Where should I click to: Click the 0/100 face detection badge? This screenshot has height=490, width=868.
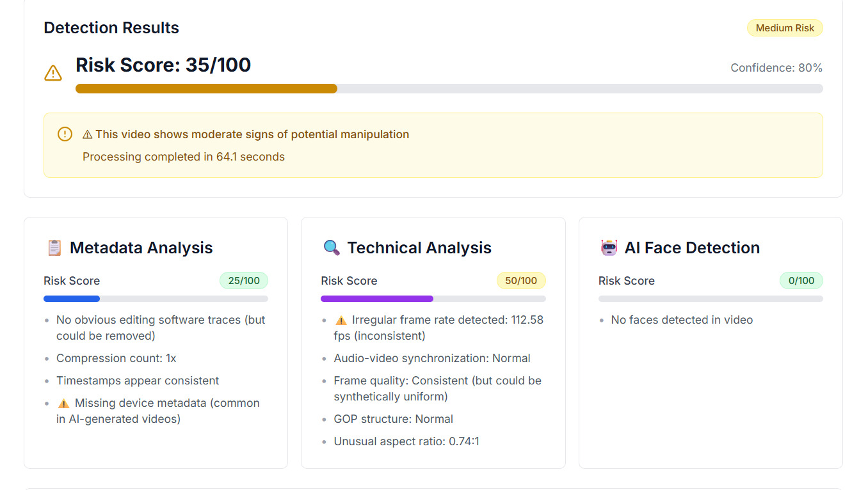(801, 281)
